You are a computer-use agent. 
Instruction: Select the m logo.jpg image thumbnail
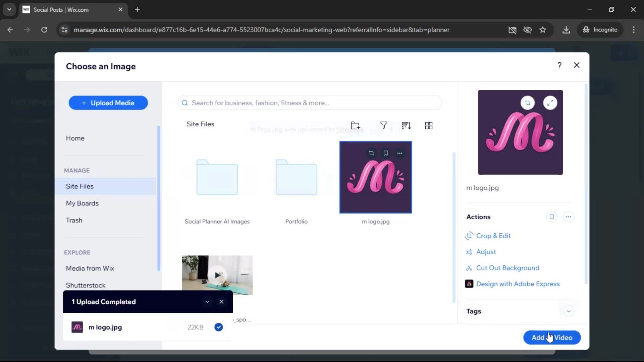376,177
